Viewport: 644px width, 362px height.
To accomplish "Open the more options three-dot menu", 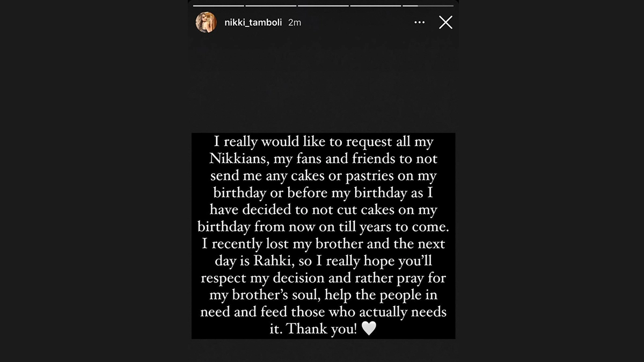I will tap(420, 23).
